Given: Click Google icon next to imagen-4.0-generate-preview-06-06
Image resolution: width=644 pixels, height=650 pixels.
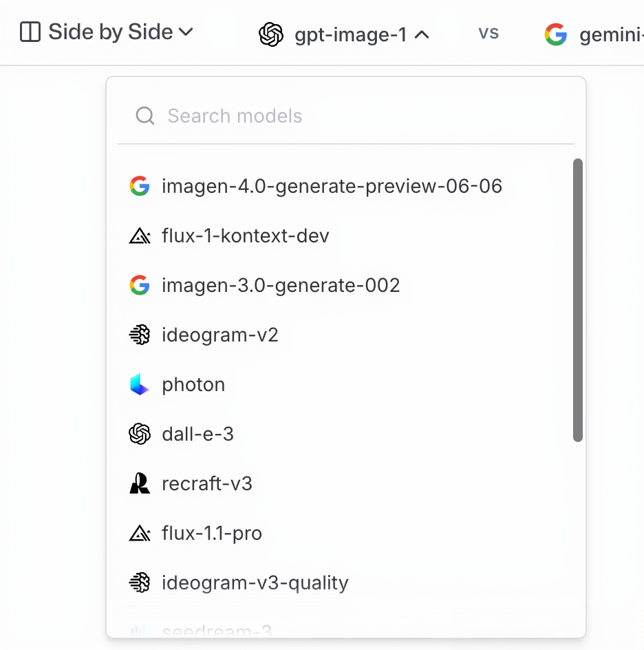Looking at the screenshot, I should pyautogui.click(x=140, y=186).
